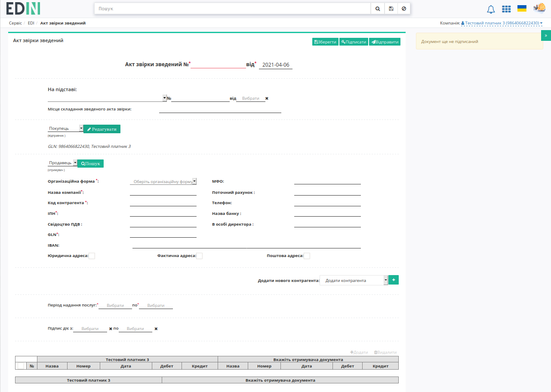Screen dimensions: 551x392
Task: Click the Зберегти button
Action: point(325,42)
